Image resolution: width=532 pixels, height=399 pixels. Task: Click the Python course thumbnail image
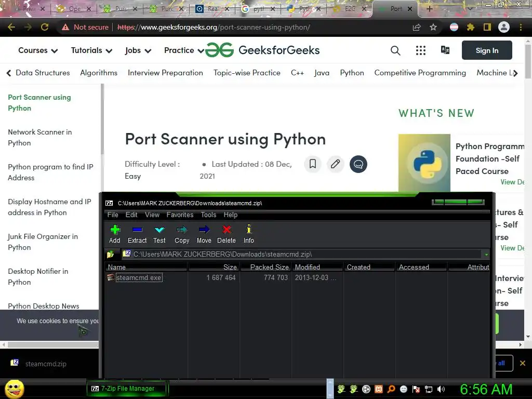point(424,163)
